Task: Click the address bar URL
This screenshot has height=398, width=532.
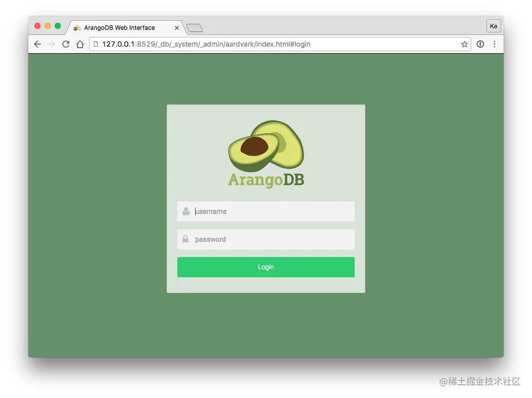Action: click(206, 44)
